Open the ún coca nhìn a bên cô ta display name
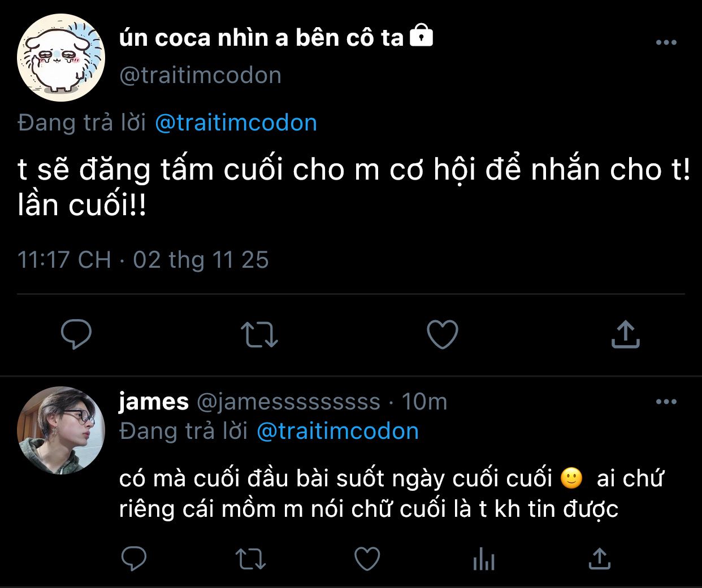Viewport: 702px width, 588px height. (x=262, y=38)
